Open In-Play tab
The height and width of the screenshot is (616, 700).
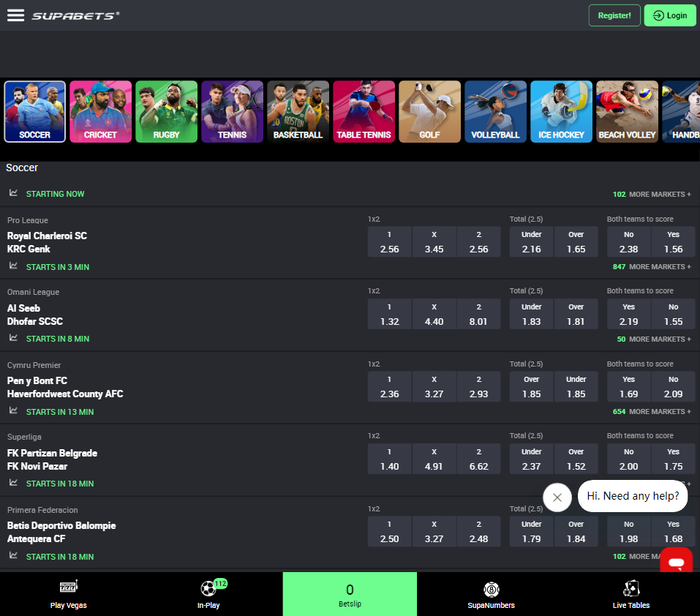[208, 594]
